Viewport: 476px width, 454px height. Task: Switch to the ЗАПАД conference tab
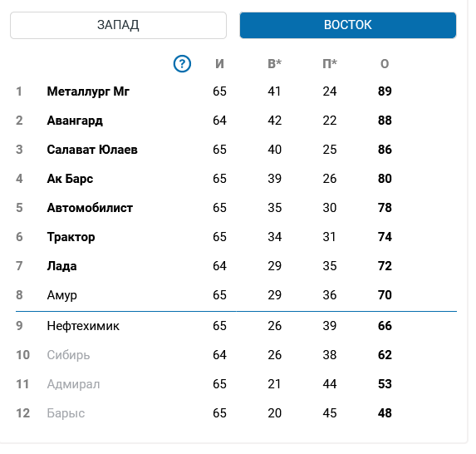(x=119, y=25)
